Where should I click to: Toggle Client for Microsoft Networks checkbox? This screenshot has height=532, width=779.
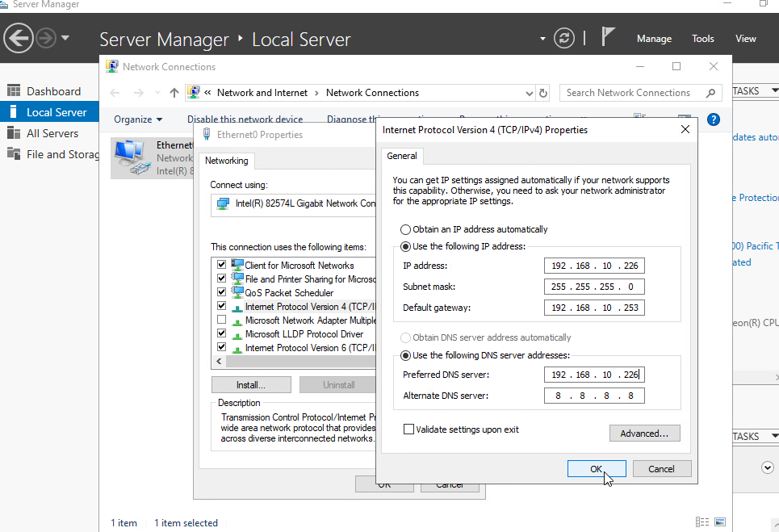(221, 265)
